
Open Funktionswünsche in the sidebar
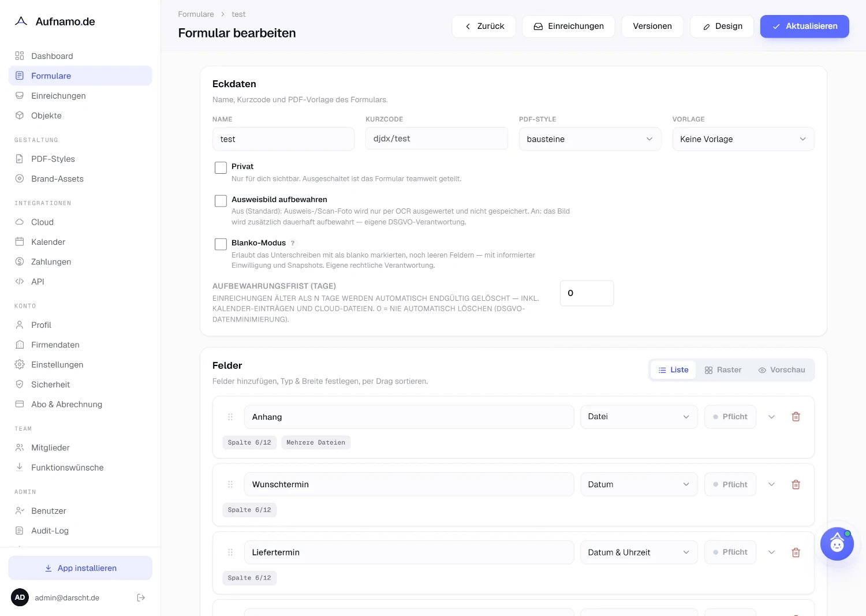80,468
